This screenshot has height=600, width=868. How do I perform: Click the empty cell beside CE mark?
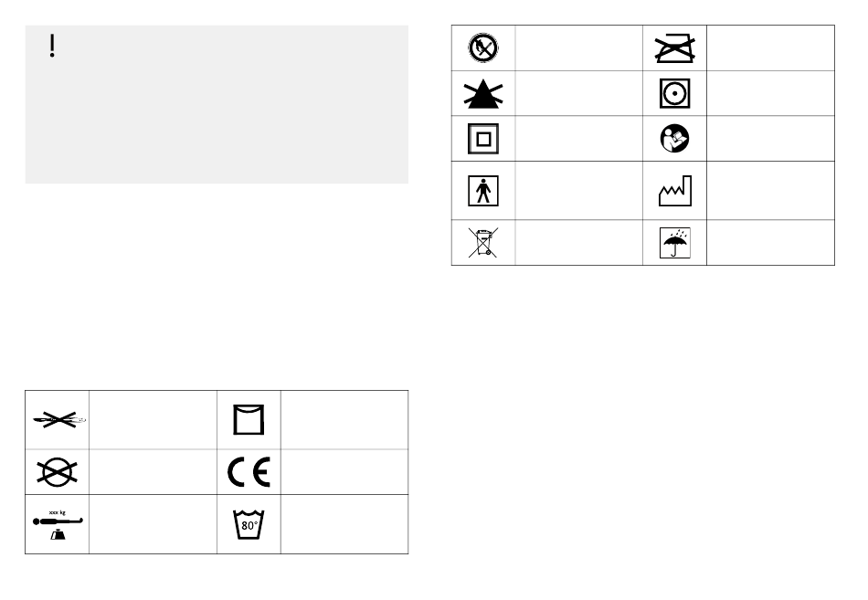click(x=344, y=472)
